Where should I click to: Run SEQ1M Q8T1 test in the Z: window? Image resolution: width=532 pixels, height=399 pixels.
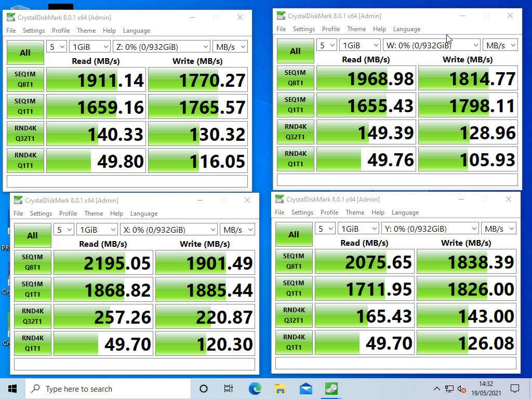[x=25, y=79]
